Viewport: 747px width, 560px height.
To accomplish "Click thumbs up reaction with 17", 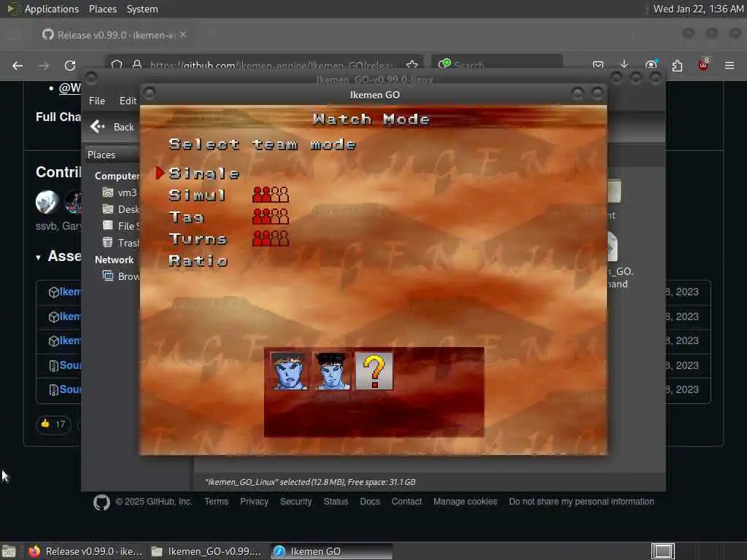I will click(53, 424).
